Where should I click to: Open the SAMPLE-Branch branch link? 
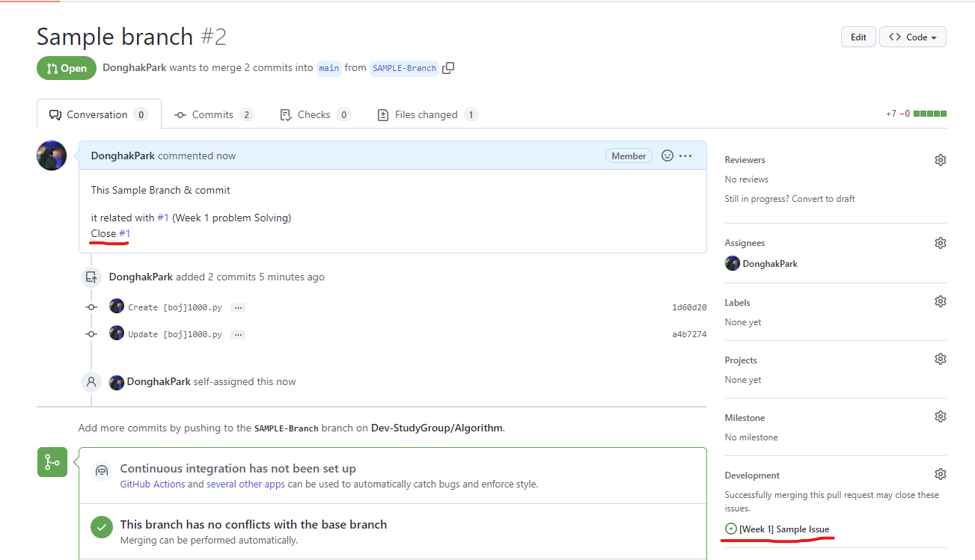click(404, 68)
